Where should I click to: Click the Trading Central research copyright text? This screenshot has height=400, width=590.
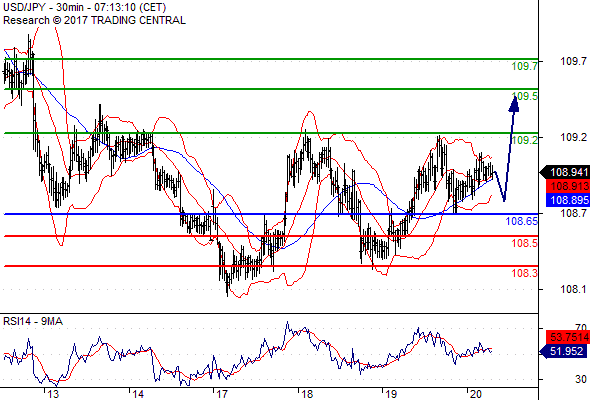94,20
